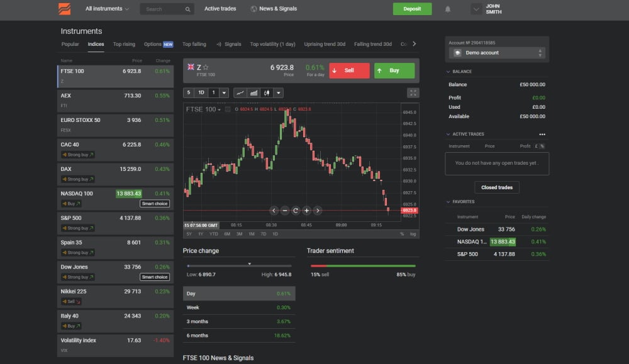This screenshot has width=629, height=364.
Task: Switch to Top falling tab
Action: (194, 44)
